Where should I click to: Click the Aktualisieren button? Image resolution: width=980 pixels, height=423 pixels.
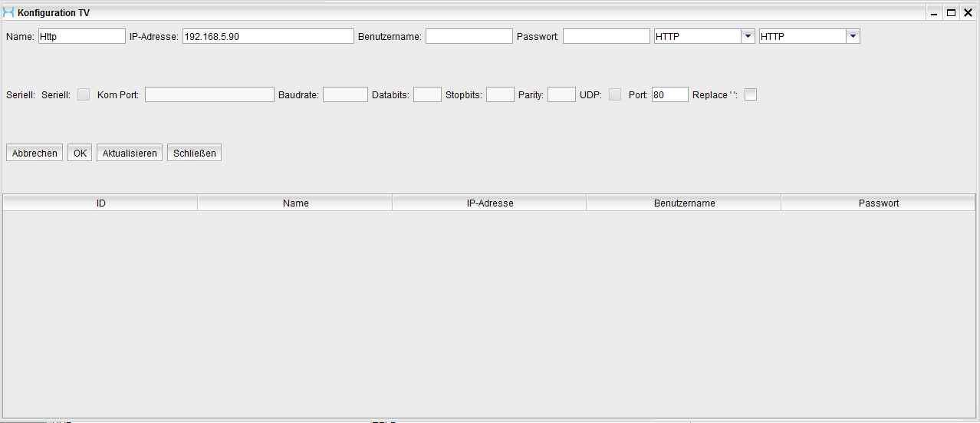(130, 153)
